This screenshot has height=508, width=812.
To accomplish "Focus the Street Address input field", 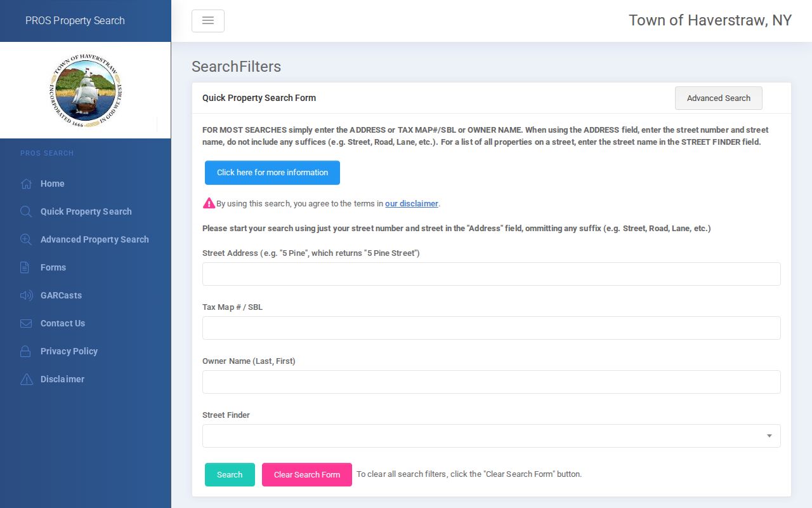I will point(492,274).
